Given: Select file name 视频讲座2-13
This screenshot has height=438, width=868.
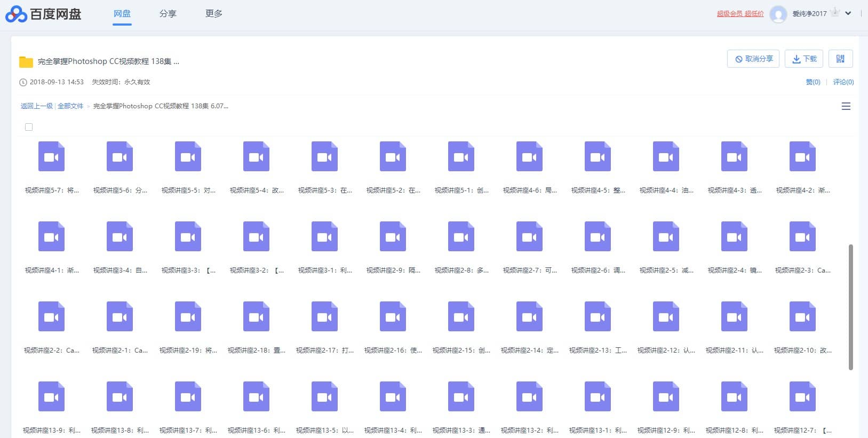Looking at the screenshot, I should 598,351.
